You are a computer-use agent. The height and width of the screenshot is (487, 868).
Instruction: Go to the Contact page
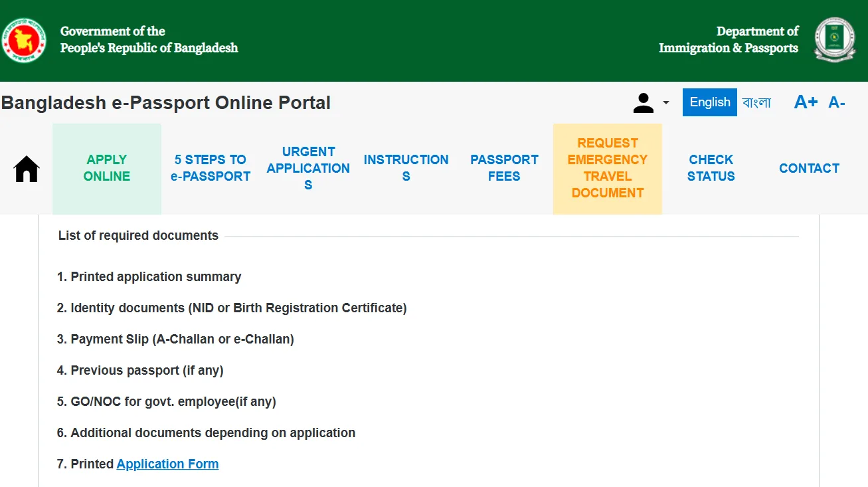click(x=809, y=168)
